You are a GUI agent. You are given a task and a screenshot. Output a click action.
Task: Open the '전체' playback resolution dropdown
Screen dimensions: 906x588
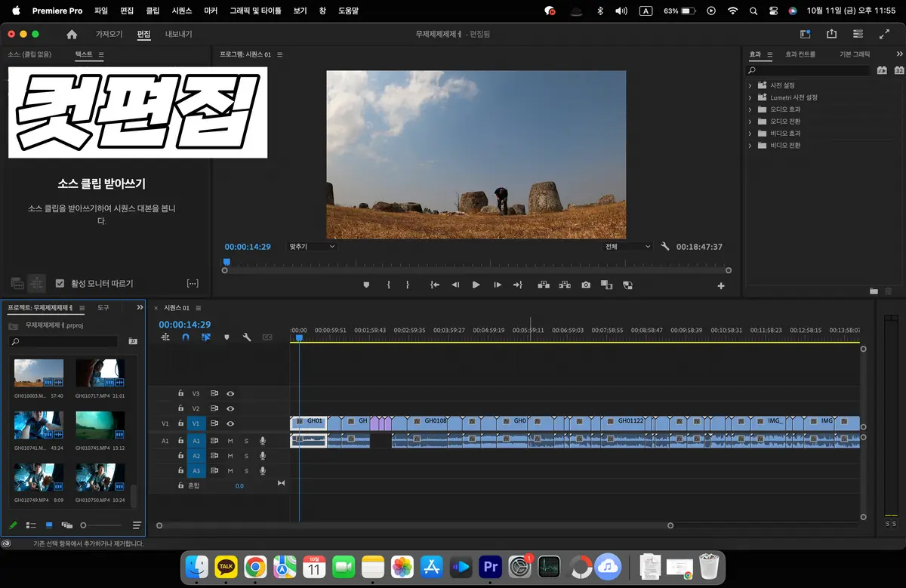[627, 246]
